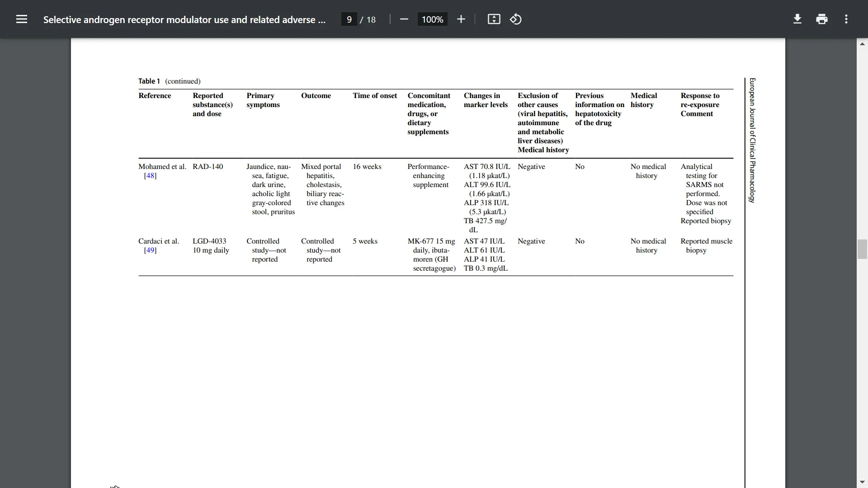
Task: Click the print icon for this document
Action: 822,19
